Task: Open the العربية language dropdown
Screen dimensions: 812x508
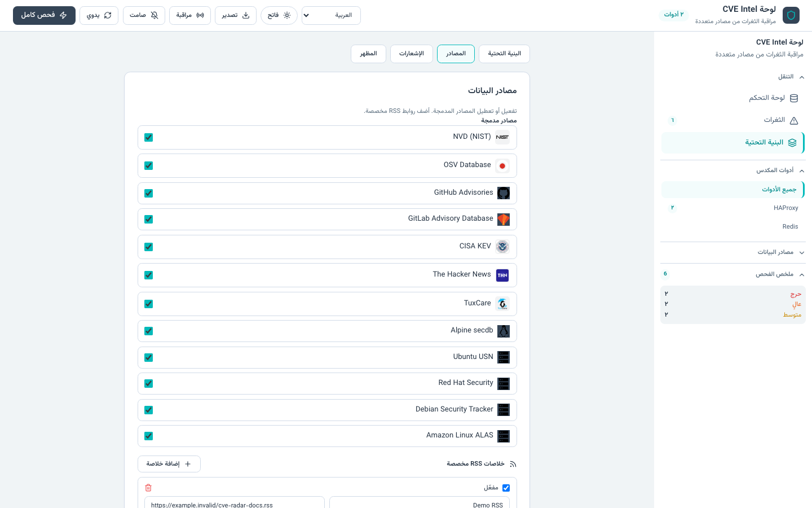Action: pos(331,15)
